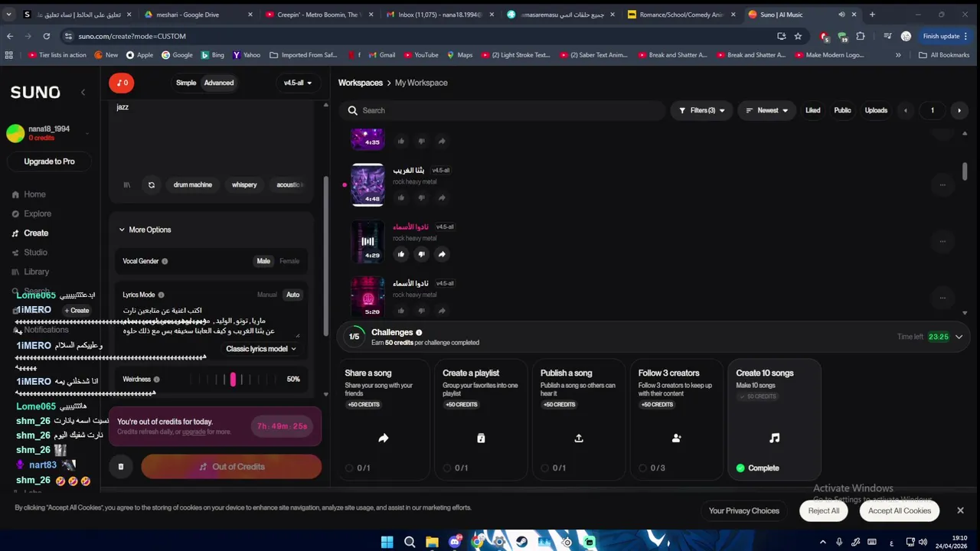980x551 pixels.
Task: Click the Lyrics Mode info icon
Action: coord(161,295)
